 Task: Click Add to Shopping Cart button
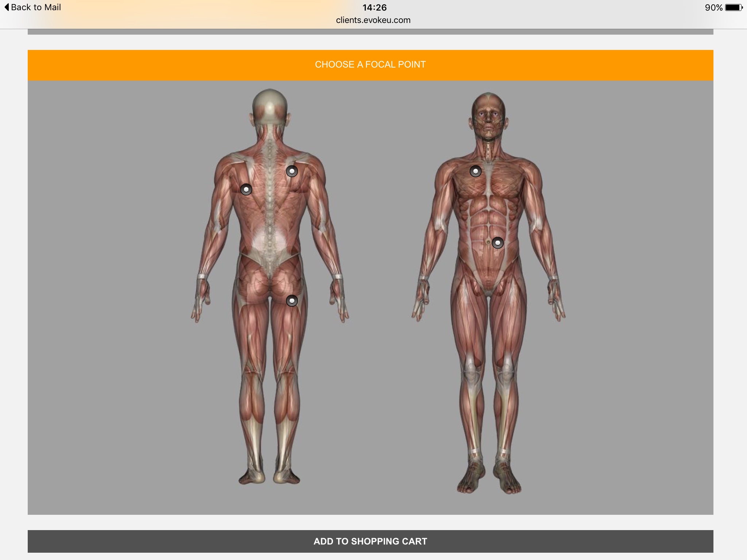tap(370, 541)
